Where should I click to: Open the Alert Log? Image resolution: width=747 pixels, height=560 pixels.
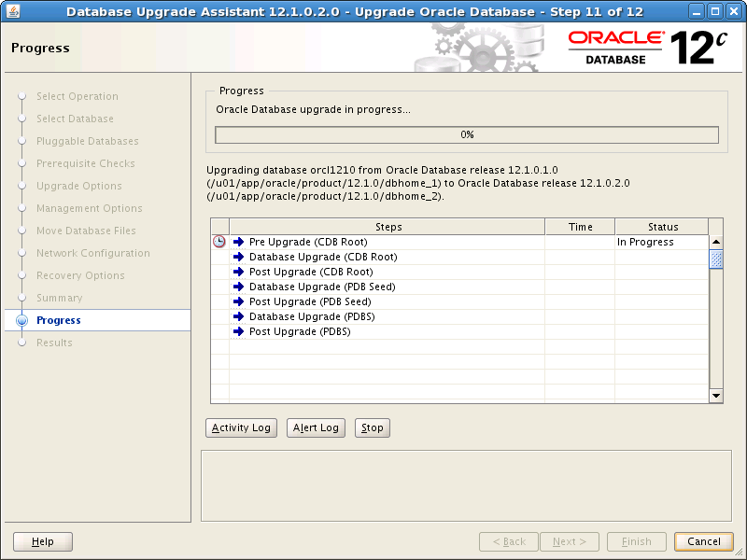coord(316,427)
